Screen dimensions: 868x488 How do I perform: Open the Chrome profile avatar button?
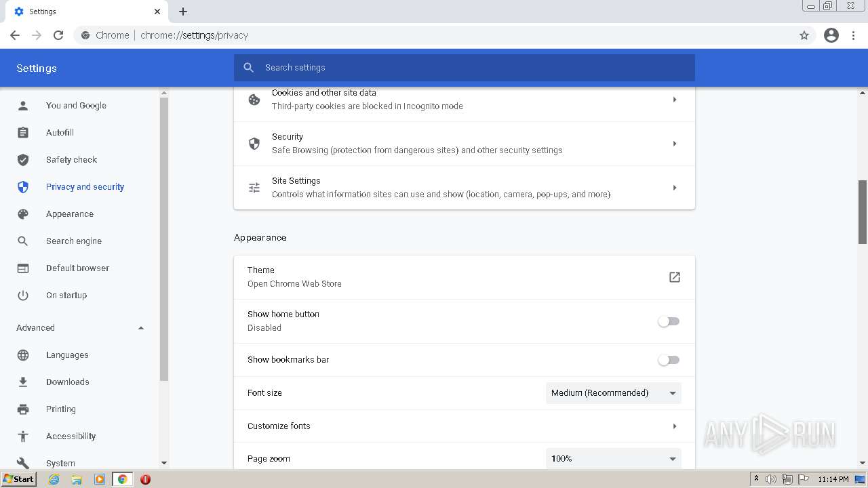tap(831, 35)
